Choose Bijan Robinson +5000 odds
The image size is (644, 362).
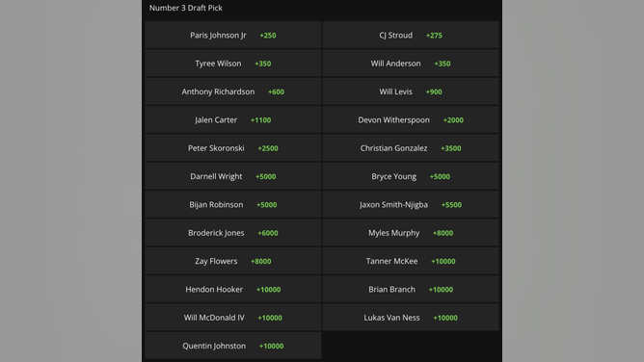point(233,204)
